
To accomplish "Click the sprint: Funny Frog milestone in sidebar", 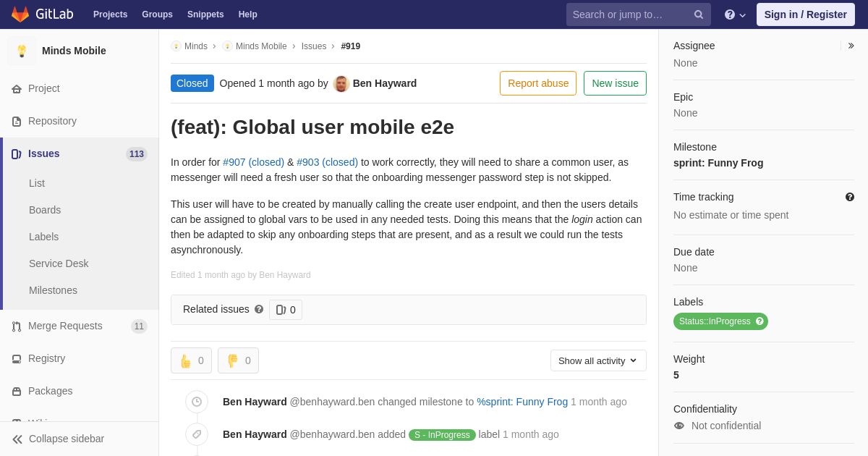I will 718,163.
